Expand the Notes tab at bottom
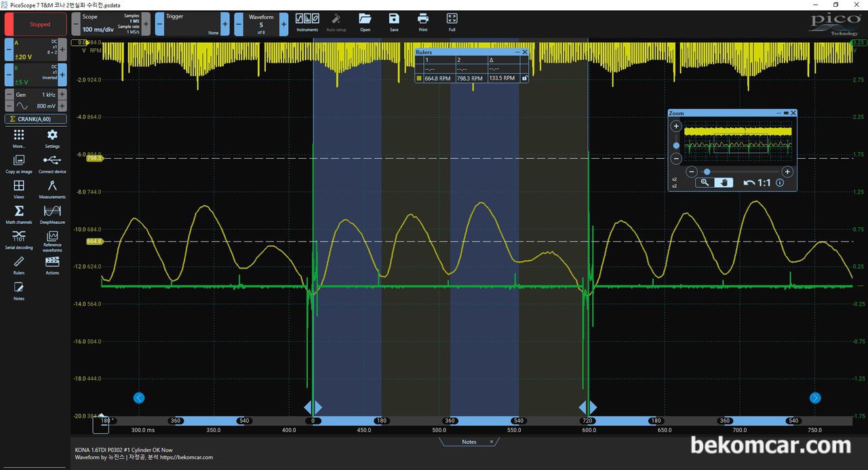Screen dimensions: 868x470 pyautogui.click(x=469, y=442)
